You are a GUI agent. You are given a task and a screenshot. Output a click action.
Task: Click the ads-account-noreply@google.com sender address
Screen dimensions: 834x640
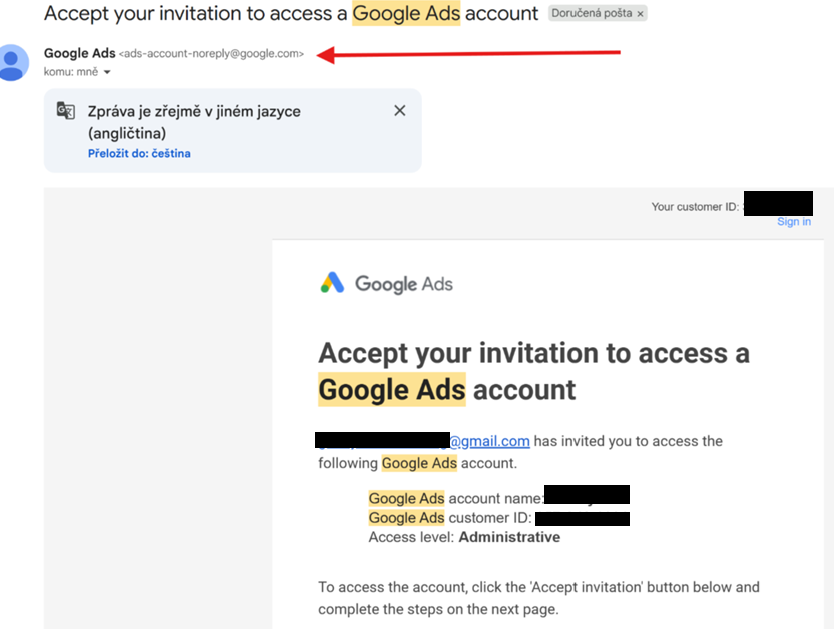[211, 54]
